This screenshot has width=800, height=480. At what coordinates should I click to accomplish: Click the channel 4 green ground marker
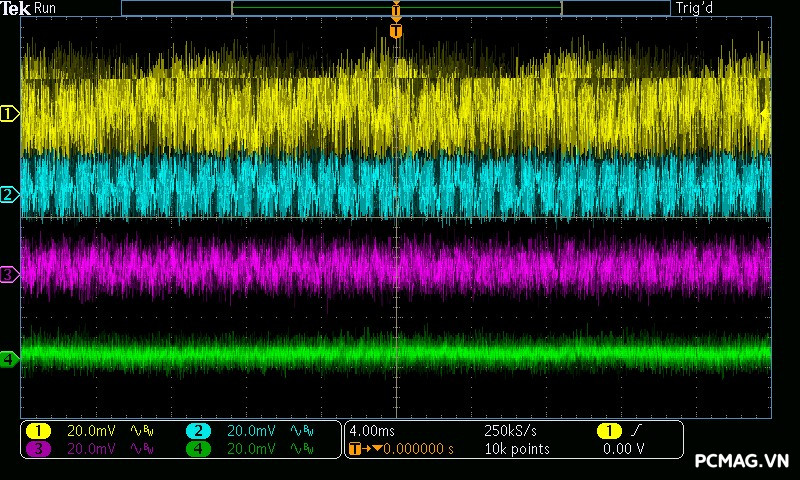9,358
